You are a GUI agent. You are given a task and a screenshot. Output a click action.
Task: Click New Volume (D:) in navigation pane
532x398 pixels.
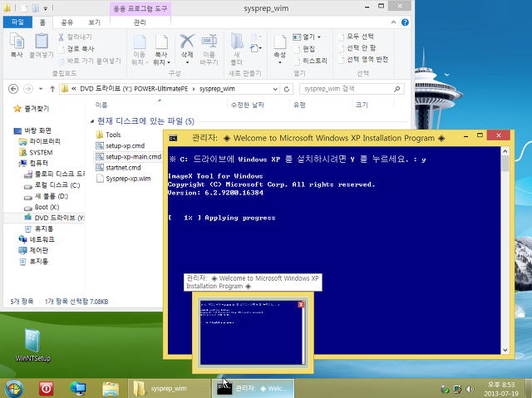(47, 196)
